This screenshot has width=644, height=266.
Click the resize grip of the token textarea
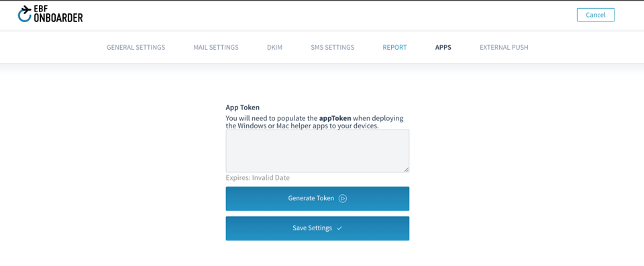point(407,169)
